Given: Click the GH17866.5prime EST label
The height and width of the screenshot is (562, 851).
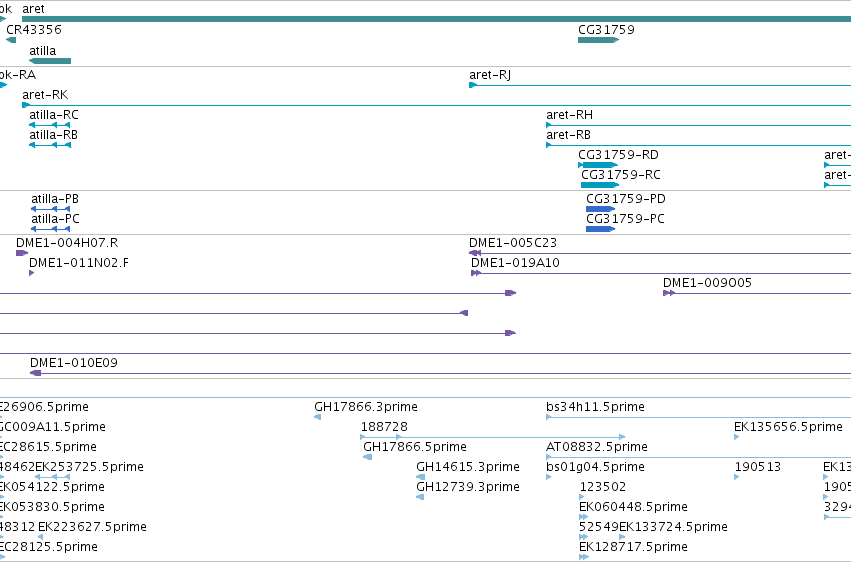Looking at the screenshot, I should pyautogui.click(x=415, y=447).
